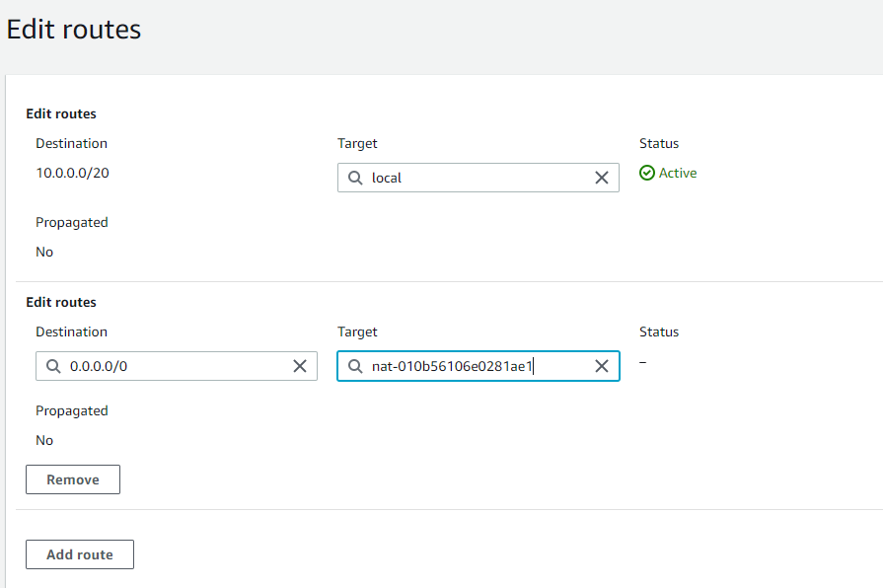Click the search icon in the local target field
883x588 pixels.
tap(355, 178)
